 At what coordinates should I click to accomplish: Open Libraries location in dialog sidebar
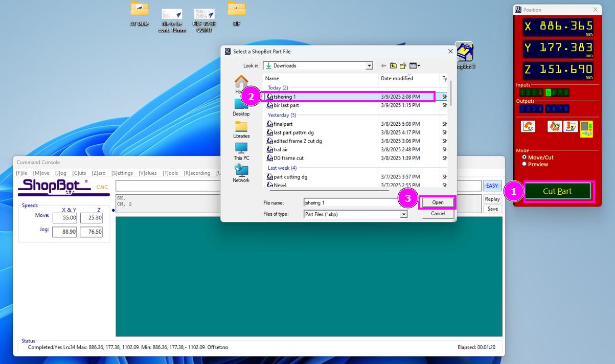pyautogui.click(x=241, y=129)
